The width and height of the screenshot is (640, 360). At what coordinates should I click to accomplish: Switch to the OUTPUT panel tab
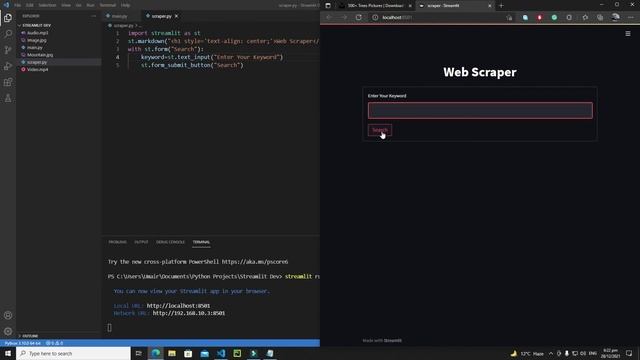tap(141, 242)
